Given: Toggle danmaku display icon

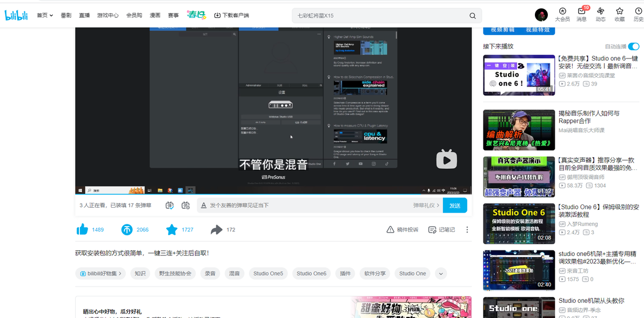Looking at the screenshot, I should [170, 206].
